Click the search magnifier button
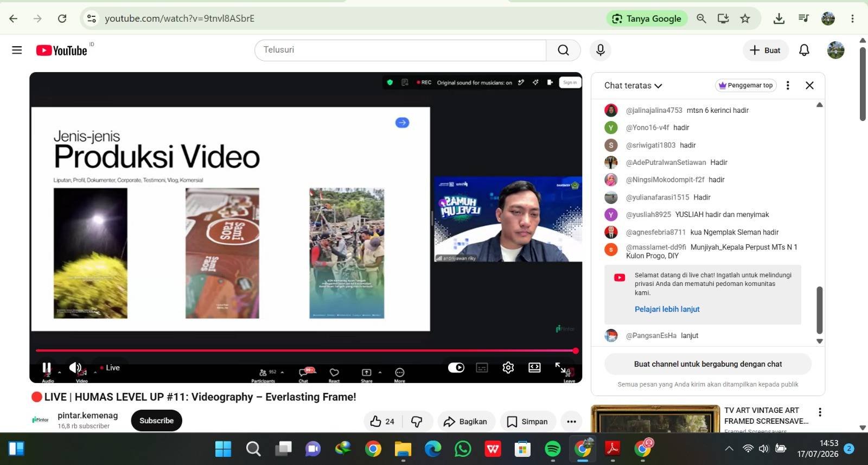Screen dimensions: 868x465 pyautogui.click(x=563, y=50)
